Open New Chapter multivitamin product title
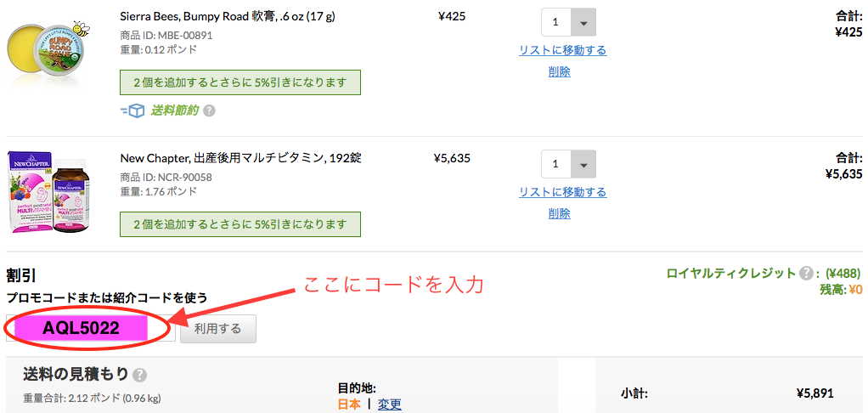Viewport: 868px width, 413px height. 241,158
